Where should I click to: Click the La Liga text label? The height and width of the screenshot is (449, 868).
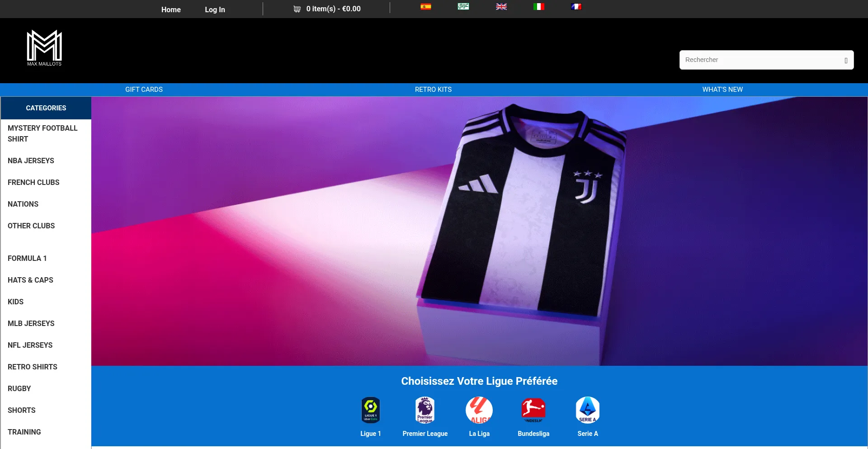(x=479, y=434)
